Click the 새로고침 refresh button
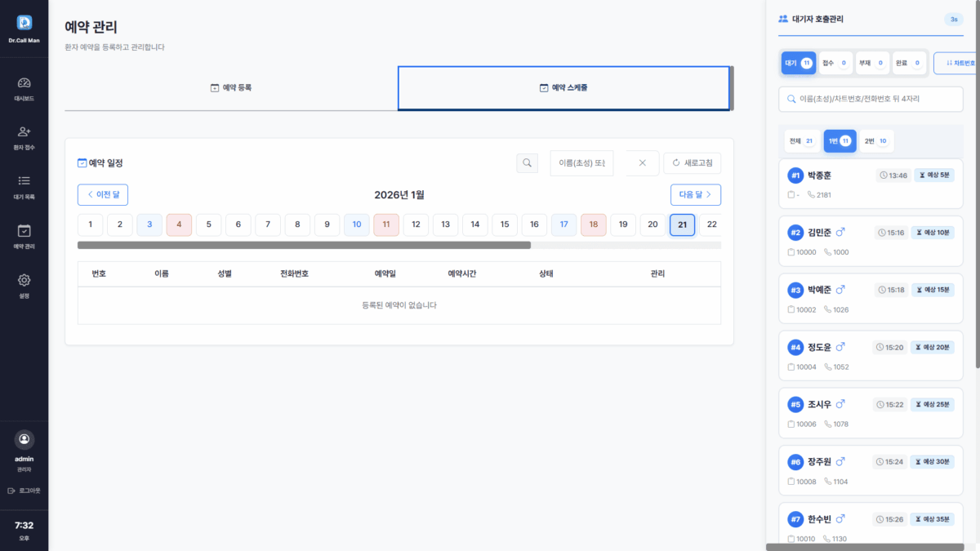Viewport: 980px width, 551px height. point(692,163)
